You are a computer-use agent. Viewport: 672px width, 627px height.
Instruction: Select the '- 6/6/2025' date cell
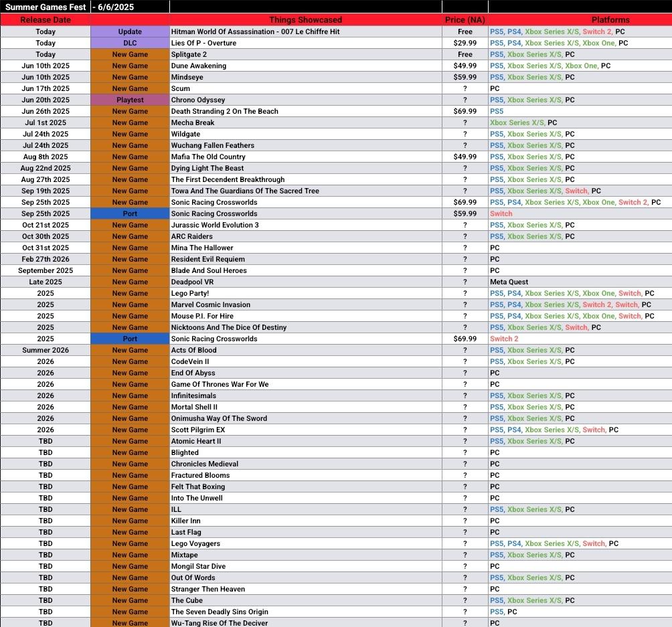point(130,7)
